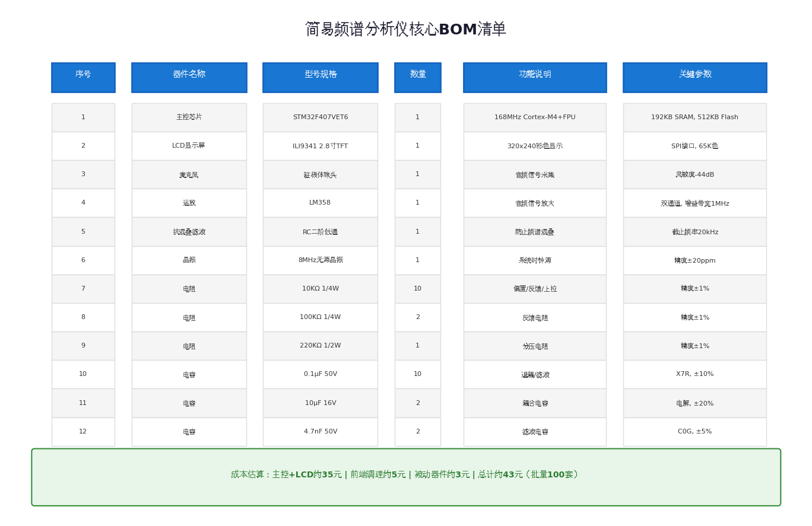Click the 序号 column header
Screen dimensions: 812x526
point(83,78)
